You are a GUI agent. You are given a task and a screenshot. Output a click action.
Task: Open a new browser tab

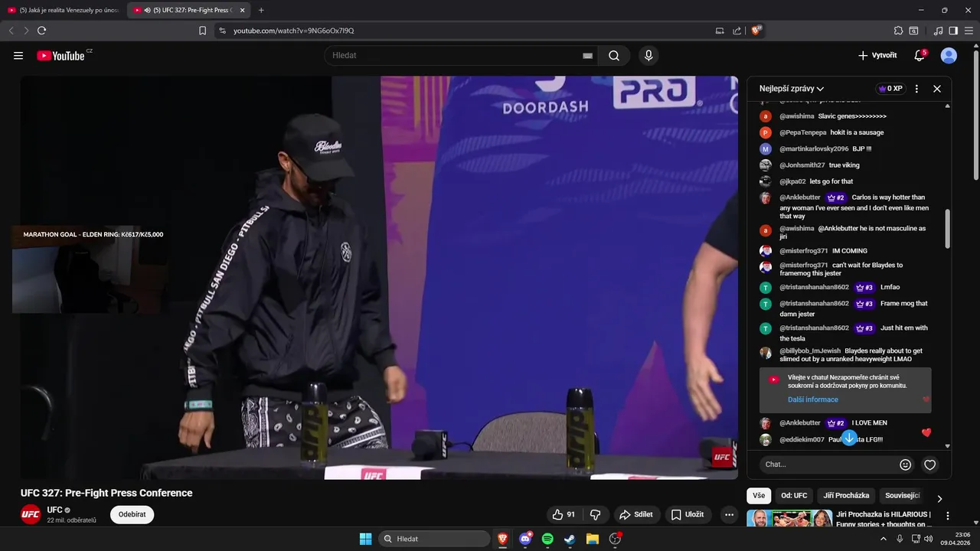261,10
